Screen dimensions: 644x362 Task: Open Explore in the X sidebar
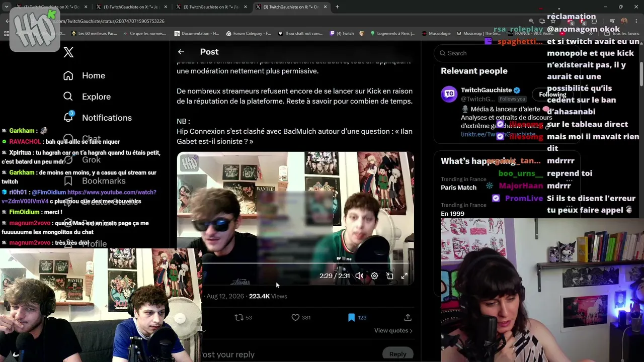(87, 97)
